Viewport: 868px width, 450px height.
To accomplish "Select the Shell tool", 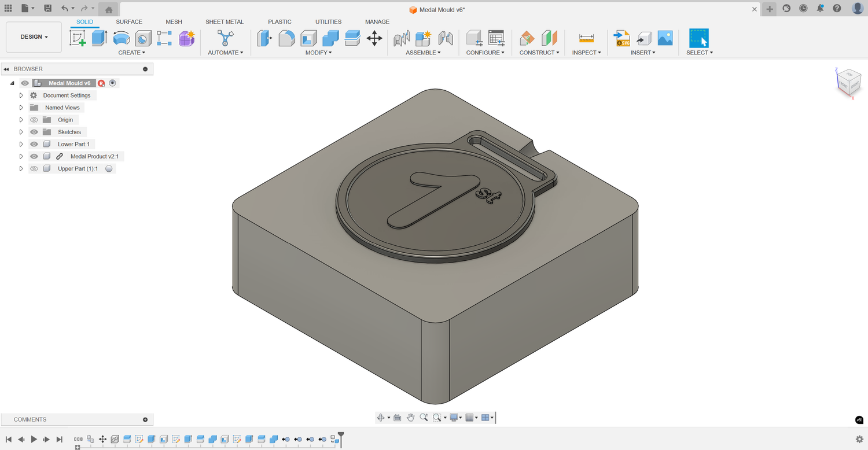I will tap(308, 38).
